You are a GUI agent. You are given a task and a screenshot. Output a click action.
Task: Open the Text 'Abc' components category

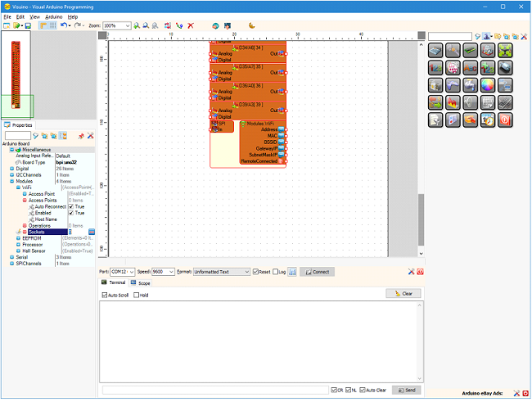[x=471, y=68]
